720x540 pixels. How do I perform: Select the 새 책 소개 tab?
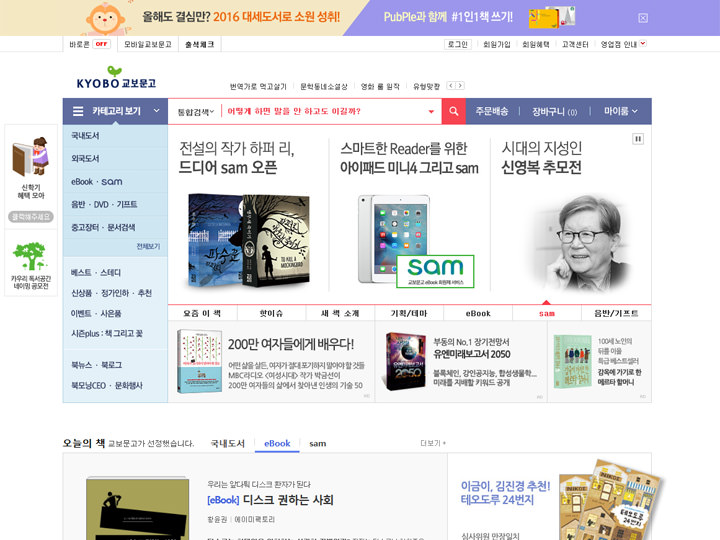click(340, 313)
